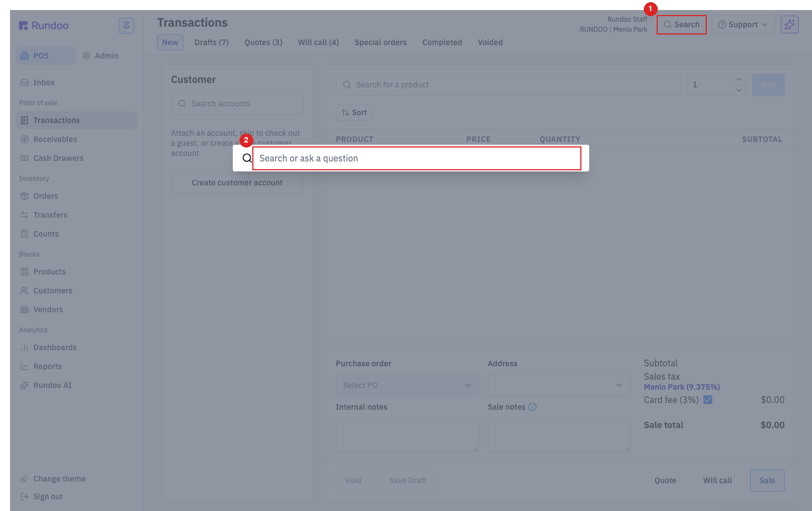This screenshot has height=511, width=812.
Task: Click the Search accounts field
Action: [x=237, y=104]
